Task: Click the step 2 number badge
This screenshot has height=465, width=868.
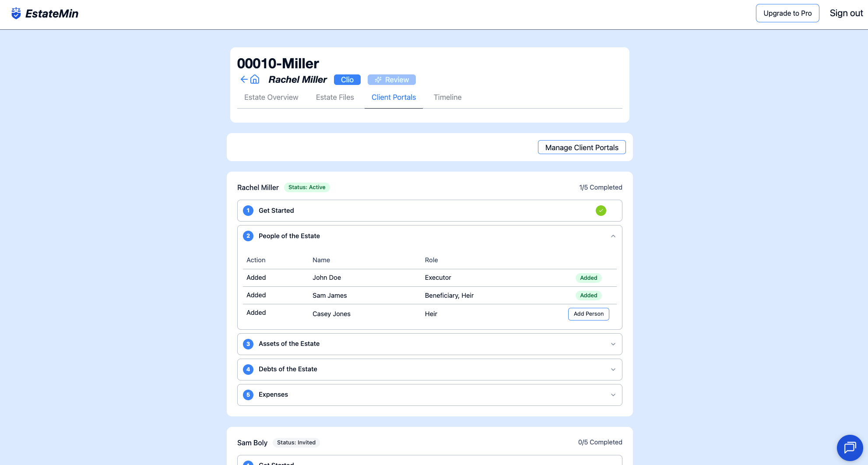Action: point(248,236)
